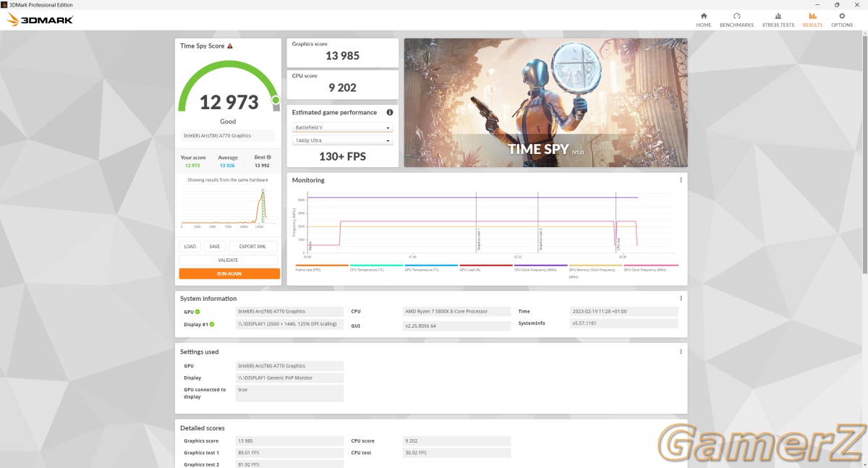868x468 pixels.
Task: Click the gauge handle on the score arc
Action: click(x=276, y=100)
